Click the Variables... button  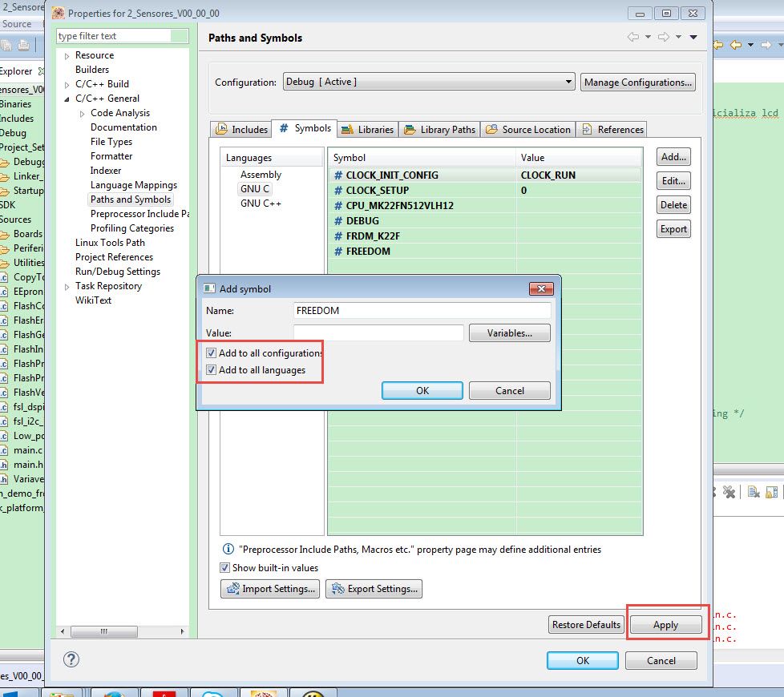[510, 332]
